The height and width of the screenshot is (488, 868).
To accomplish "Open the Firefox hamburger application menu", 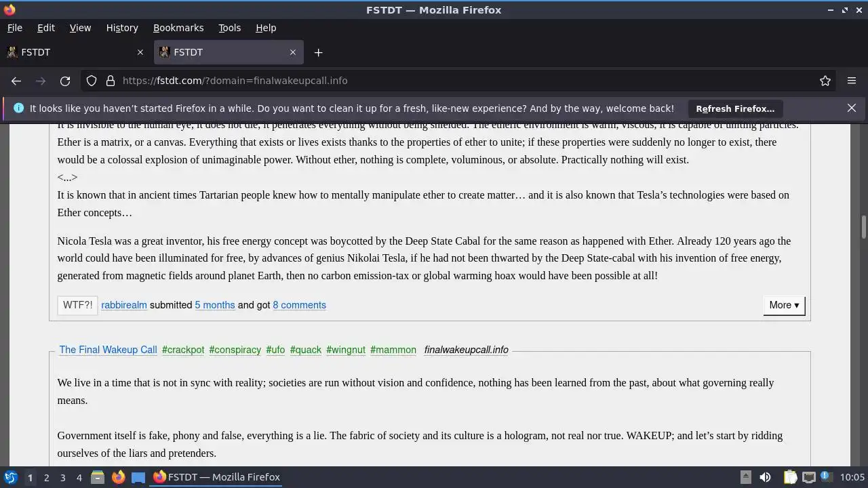I will [852, 81].
